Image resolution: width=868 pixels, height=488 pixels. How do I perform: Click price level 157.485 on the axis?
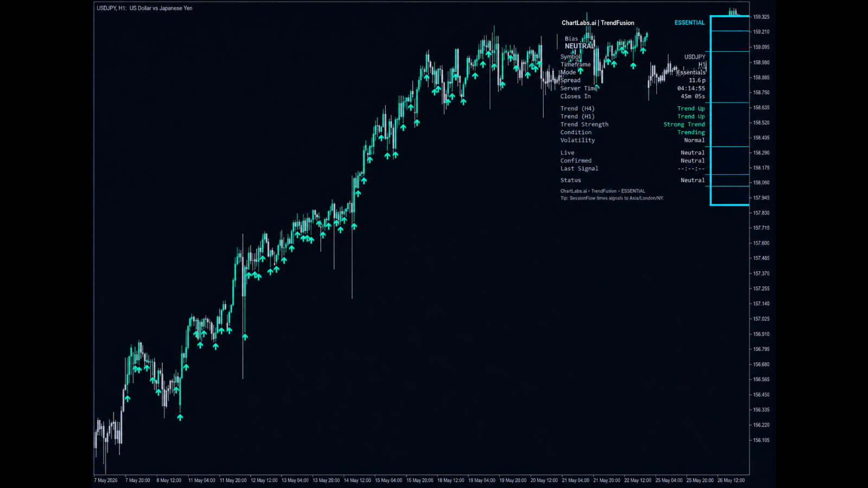point(761,259)
